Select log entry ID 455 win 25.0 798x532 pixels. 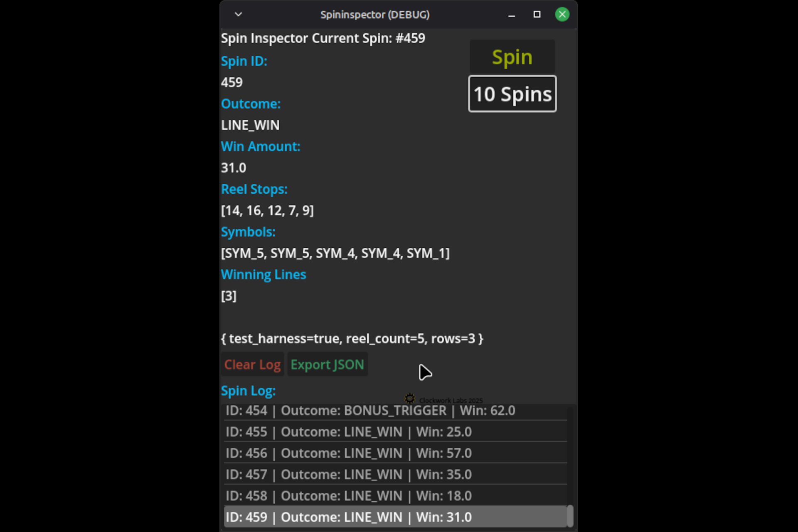[348, 432]
